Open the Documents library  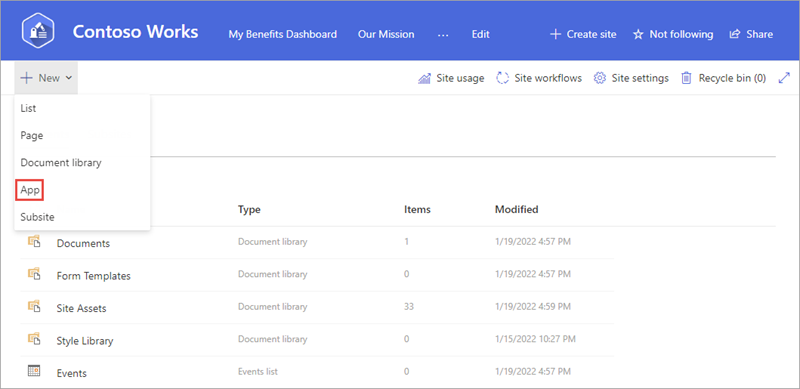click(83, 244)
